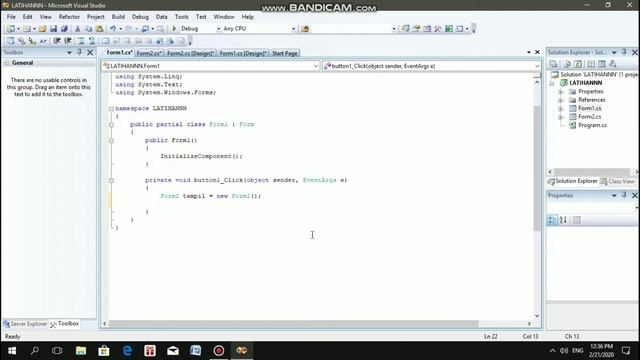The width and height of the screenshot is (640, 360).
Task: Click the Start Page toolbar icon (green)
Action: pyautogui.click(x=449, y=29)
